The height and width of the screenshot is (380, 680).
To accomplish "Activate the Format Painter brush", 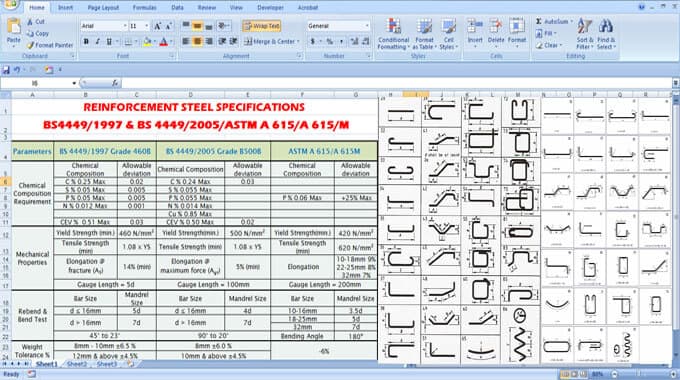I will (30, 45).
